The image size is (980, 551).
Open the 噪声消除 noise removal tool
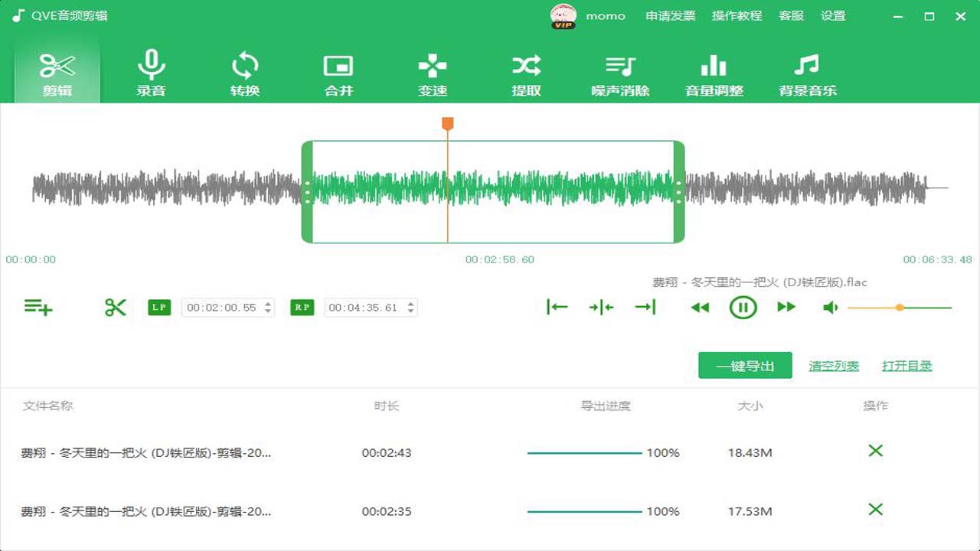[619, 73]
